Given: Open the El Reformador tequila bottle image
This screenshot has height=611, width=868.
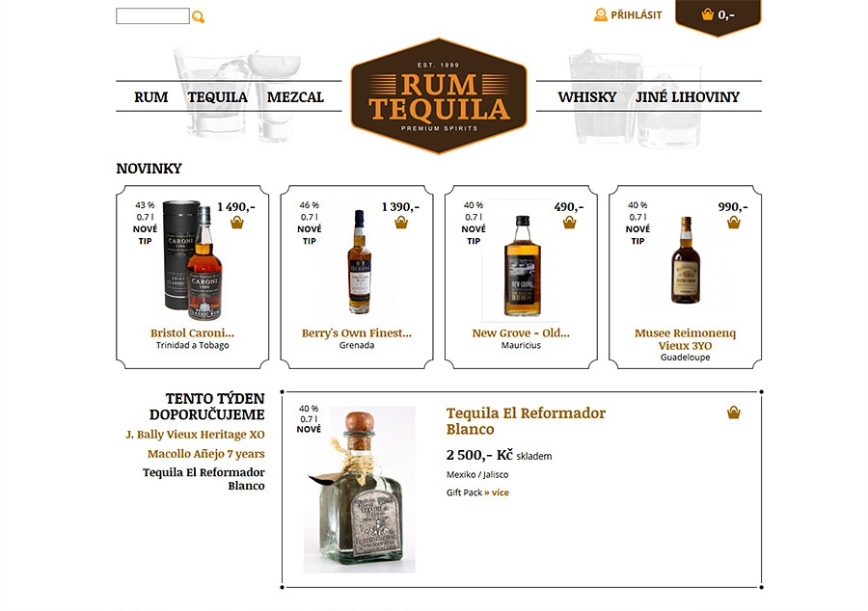Looking at the screenshot, I should click(360, 490).
